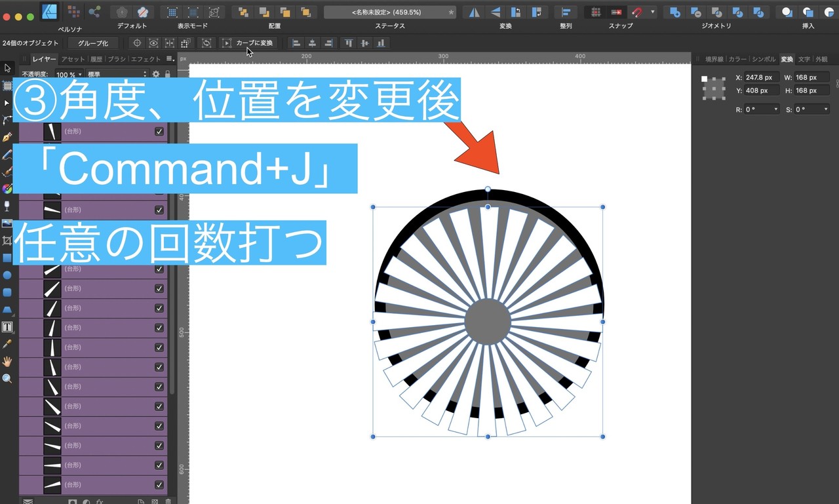Select the Pen tool

pyautogui.click(x=7, y=138)
